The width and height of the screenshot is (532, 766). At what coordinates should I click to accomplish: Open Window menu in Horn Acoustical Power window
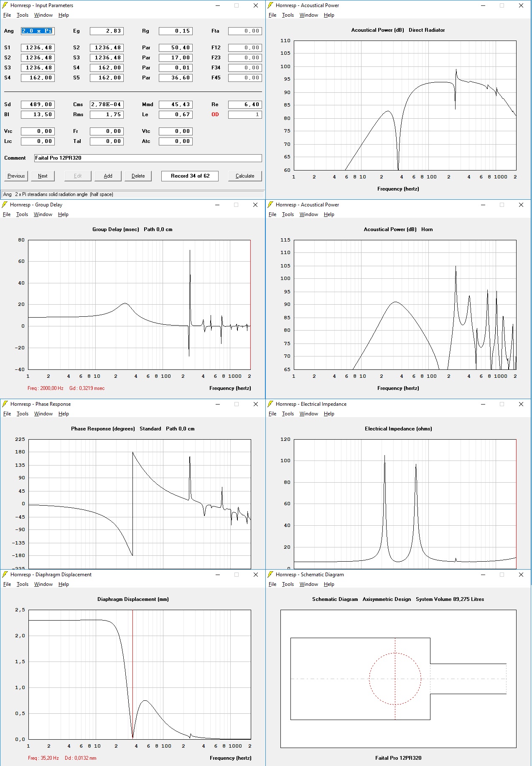309,214
